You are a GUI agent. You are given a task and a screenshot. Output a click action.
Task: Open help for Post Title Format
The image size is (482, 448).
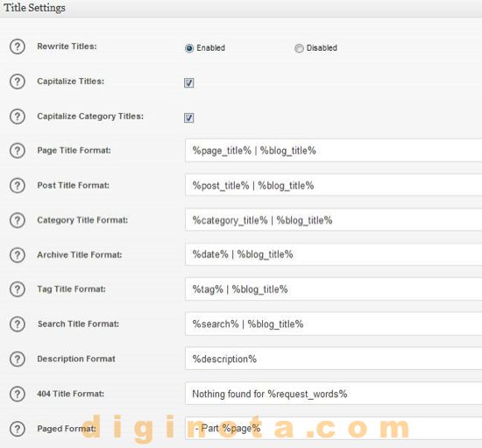tap(18, 186)
